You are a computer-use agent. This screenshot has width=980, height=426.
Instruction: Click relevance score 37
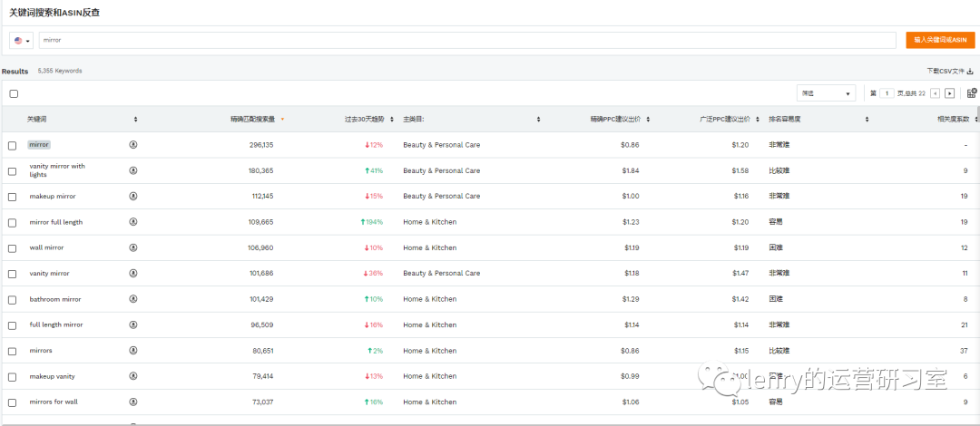pos(964,351)
